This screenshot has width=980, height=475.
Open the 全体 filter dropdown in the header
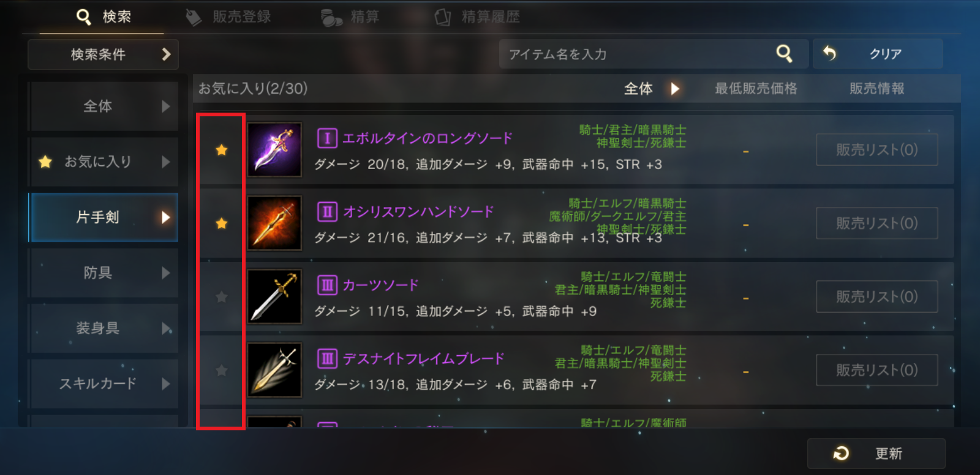[x=652, y=89]
